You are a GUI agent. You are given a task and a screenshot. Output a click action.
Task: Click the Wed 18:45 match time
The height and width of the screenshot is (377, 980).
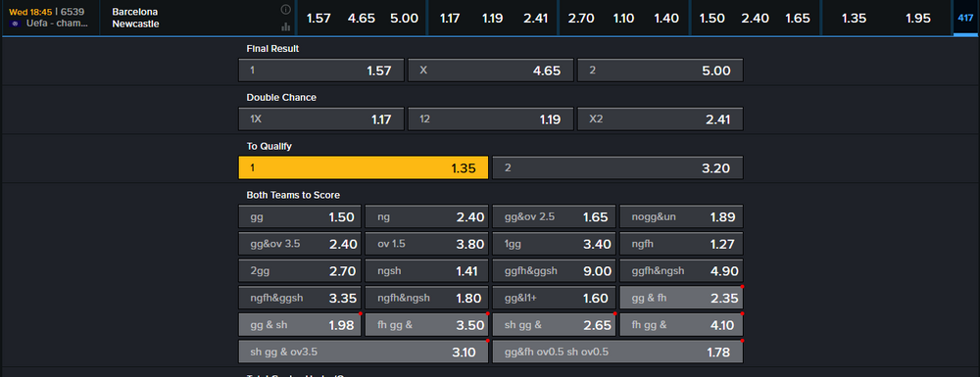(30, 12)
